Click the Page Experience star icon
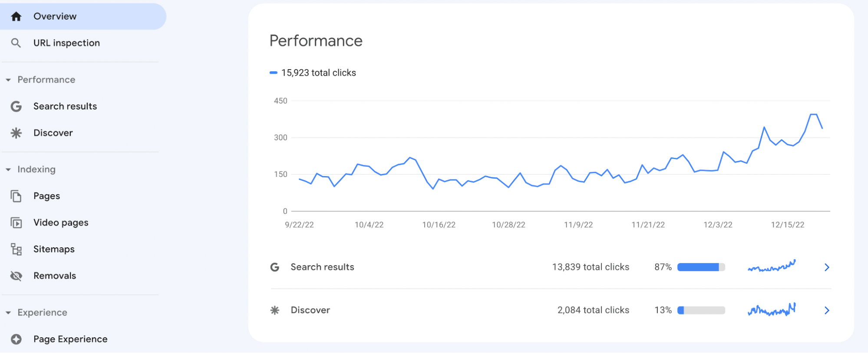This screenshot has height=353, width=868. [x=16, y=340]
